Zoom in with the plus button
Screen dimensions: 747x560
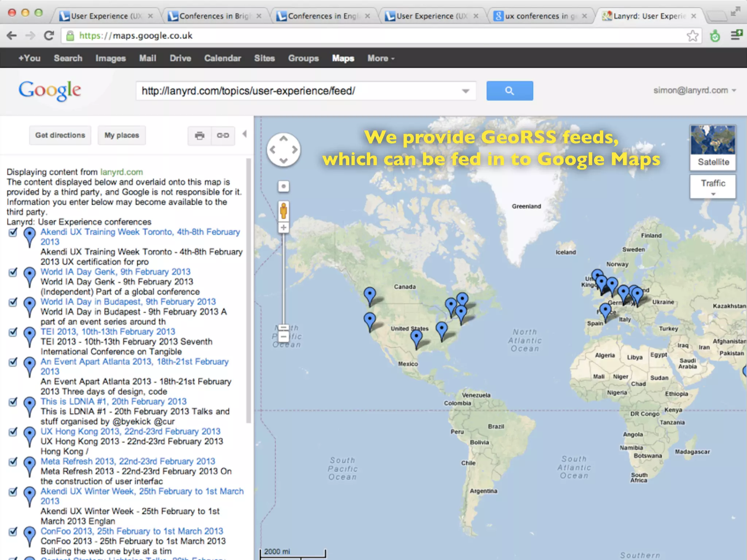point(283,227)
